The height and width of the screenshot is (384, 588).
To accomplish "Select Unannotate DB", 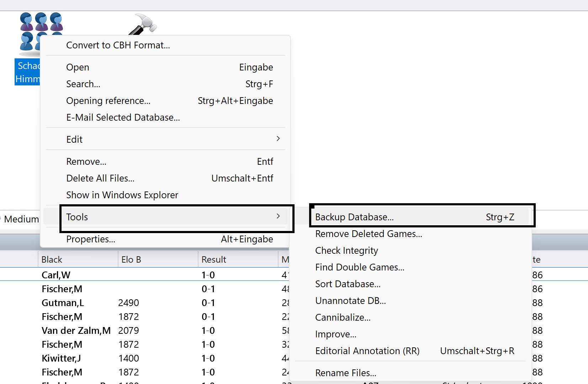I will (350, 300).
